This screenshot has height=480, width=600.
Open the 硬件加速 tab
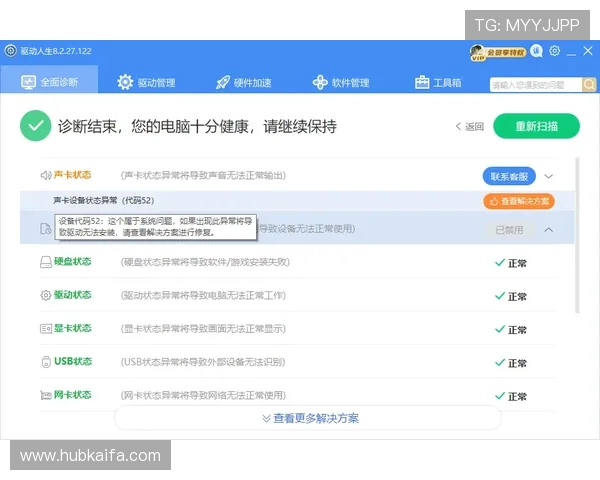pyautogui.click(x=243, y=82)
